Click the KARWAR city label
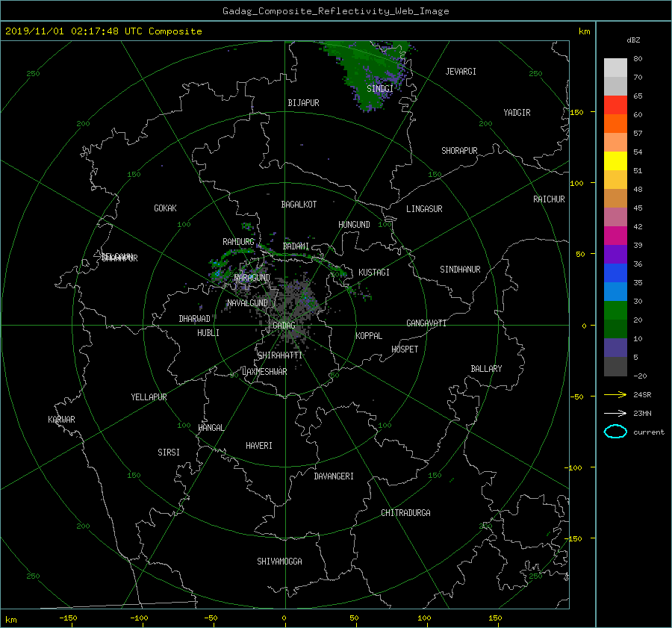This screenshot has height=628, width=672. 61,420
